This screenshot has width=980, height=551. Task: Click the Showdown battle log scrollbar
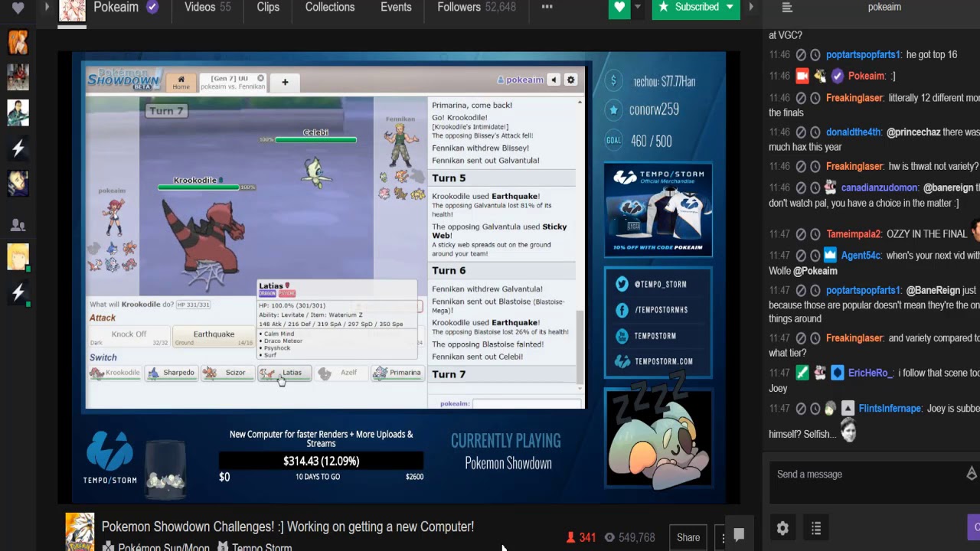tap(580, 348)
